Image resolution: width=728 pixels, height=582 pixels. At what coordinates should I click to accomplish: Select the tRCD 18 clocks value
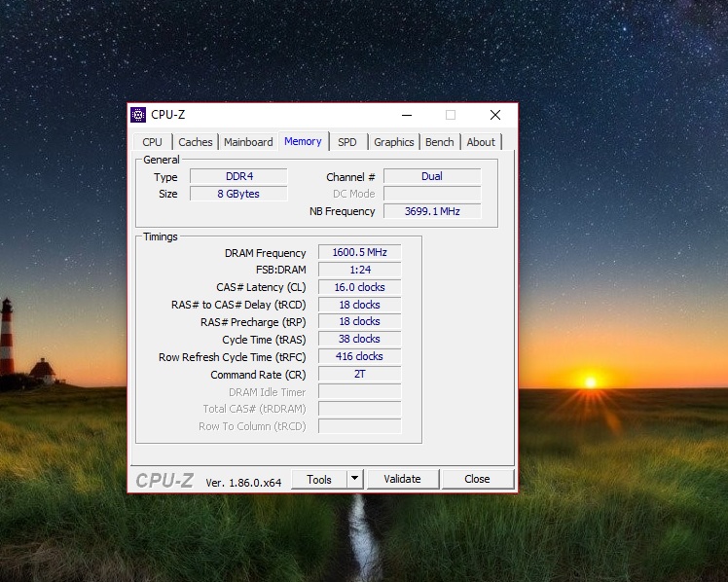(x=359, y=305)
